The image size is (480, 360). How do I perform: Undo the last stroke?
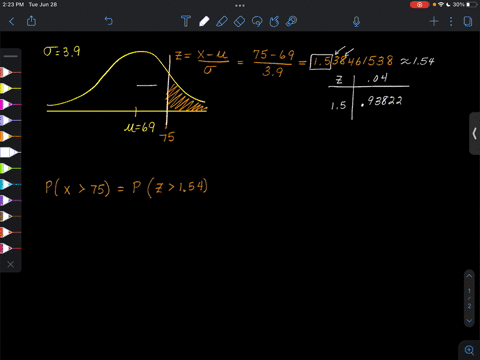pyautogui.click(x=109, y=21)
